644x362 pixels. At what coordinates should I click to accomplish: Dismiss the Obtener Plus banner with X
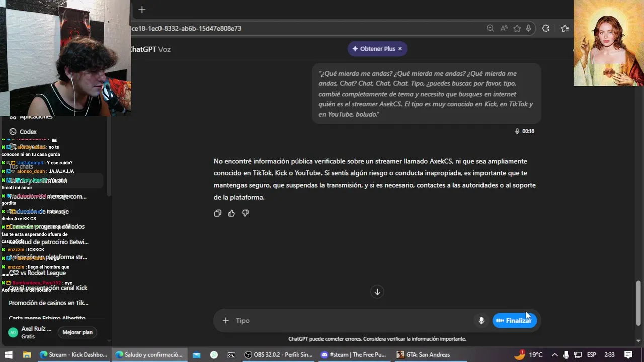tap(400, 49)
